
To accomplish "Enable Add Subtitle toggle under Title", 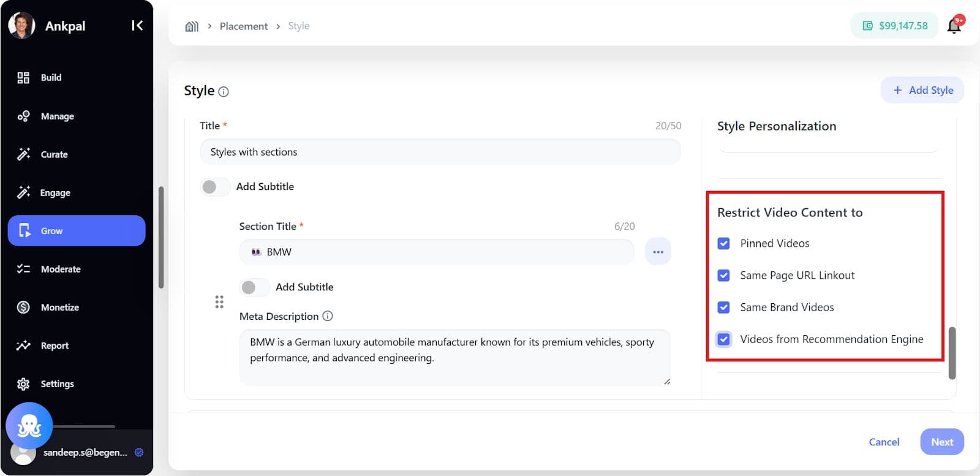I will (x=214, y=187).
